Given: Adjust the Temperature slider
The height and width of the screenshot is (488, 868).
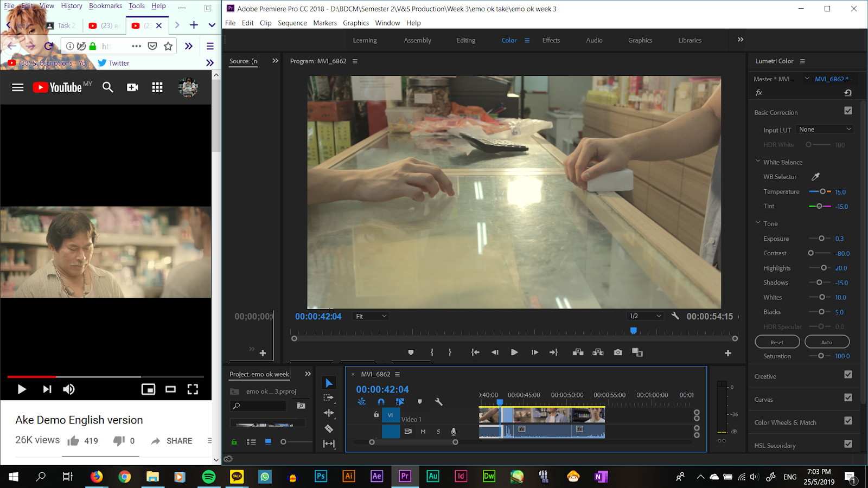Looking at the screenshot, I should (820, 191).
